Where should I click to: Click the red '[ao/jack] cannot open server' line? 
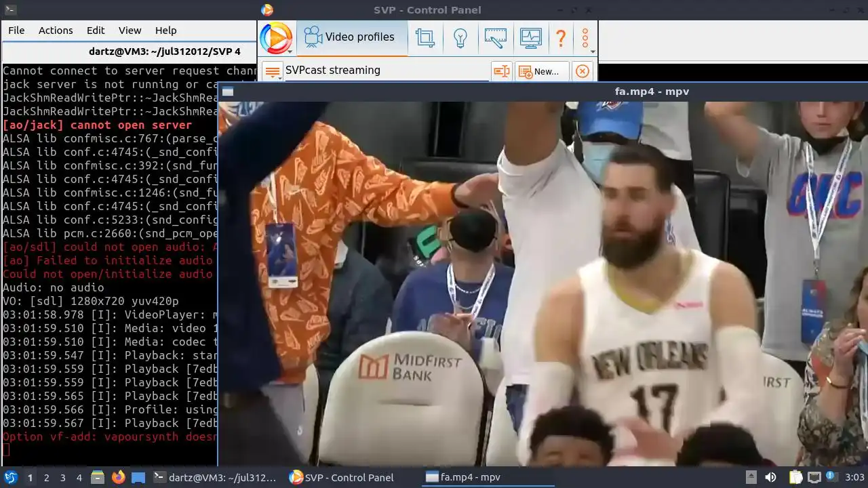[97, 125]
